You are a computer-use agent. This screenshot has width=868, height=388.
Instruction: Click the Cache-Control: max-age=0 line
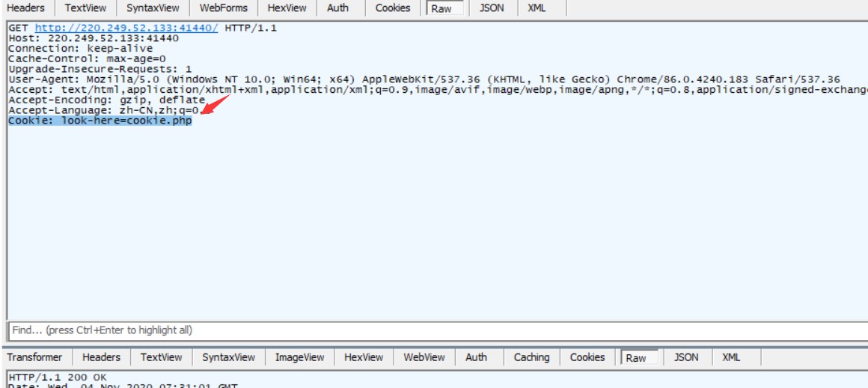[x=87, y=58]
